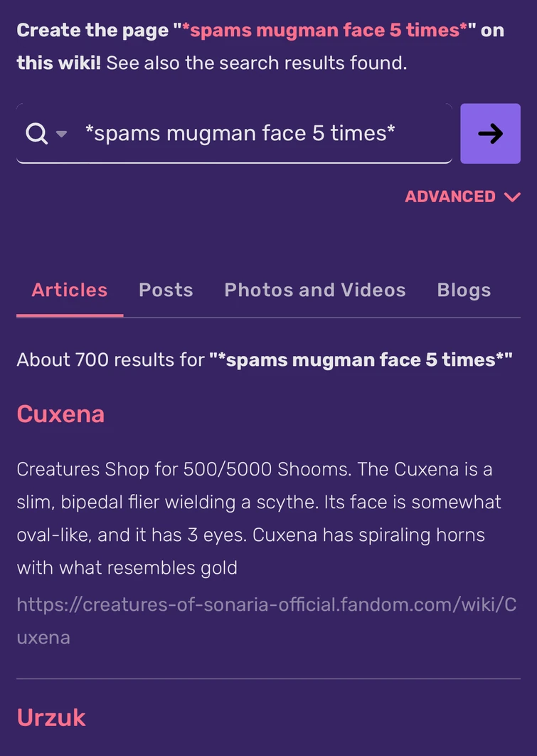Screen dimensions: 537x756
Task: Follow the red create-page link for the query
Action: (324, 31)
